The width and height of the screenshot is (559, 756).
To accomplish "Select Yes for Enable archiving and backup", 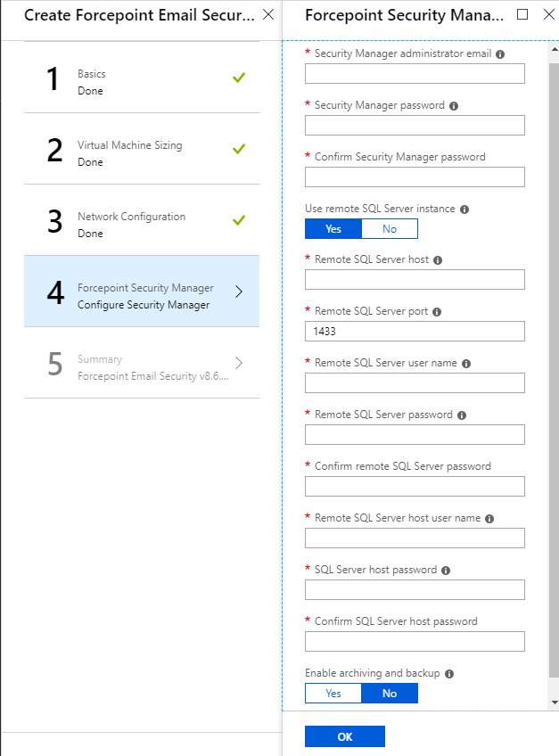I will click(x=333, y=694).
